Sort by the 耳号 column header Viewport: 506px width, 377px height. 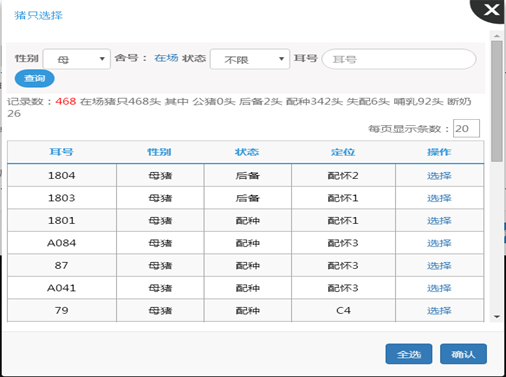[x=61, y=152]
